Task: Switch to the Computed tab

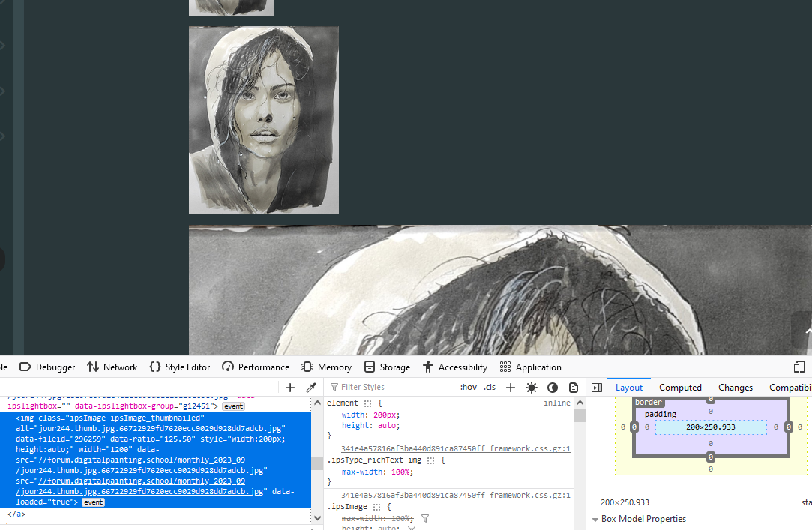Action: click(x=680, y=387)
